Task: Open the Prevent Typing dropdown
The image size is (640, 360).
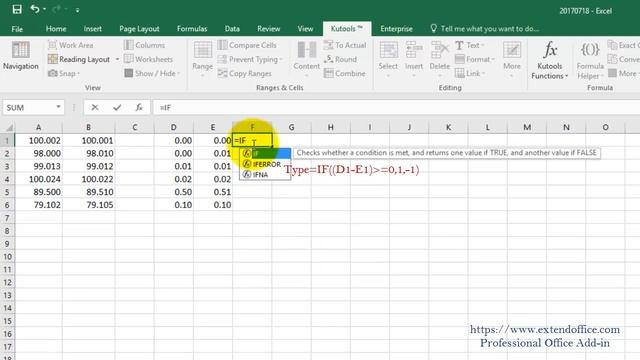Action: pos(250,59)
